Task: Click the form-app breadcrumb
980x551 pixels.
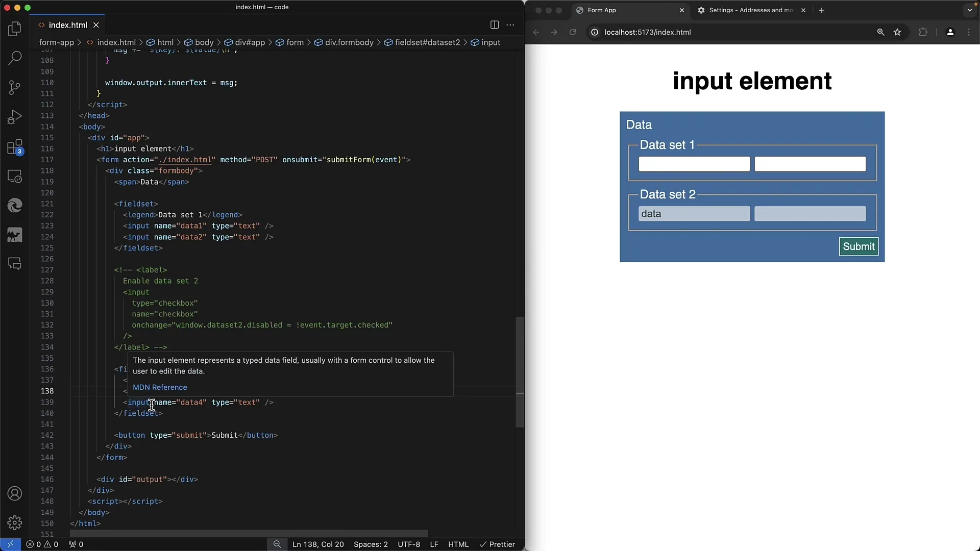Action: [57, 42]
